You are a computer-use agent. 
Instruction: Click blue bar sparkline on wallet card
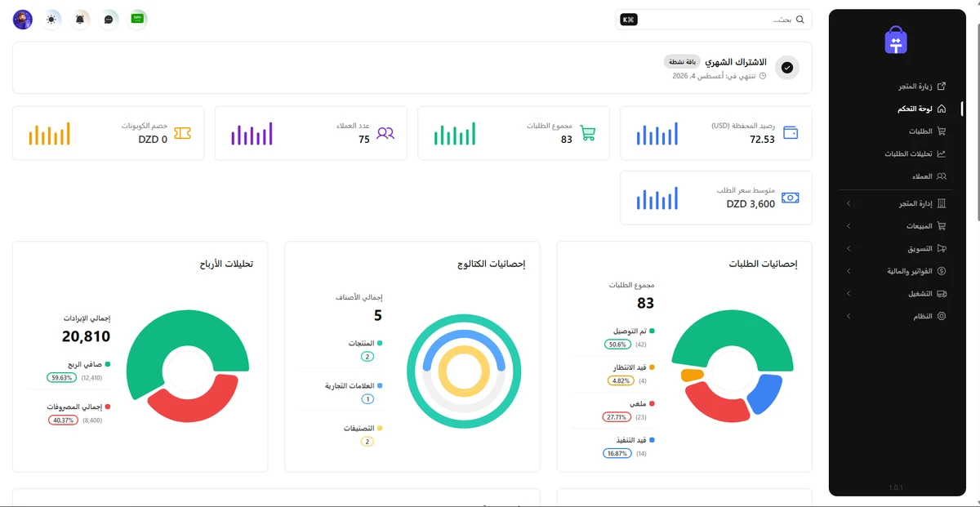[x=657, y=134]
